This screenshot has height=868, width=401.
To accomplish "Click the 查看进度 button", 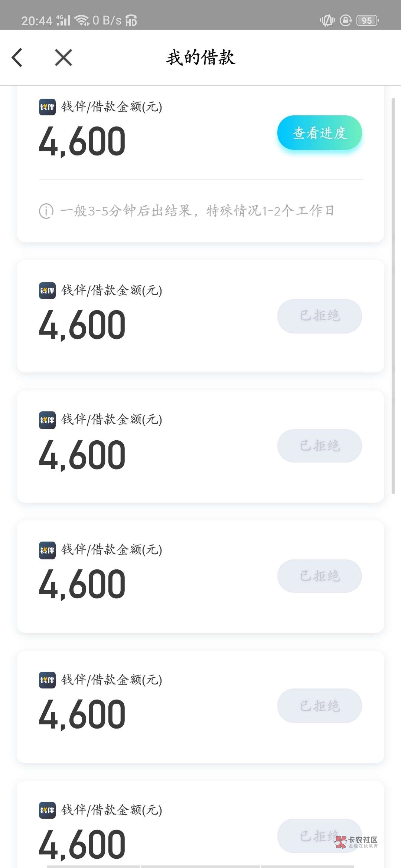I will pos(319,133).
